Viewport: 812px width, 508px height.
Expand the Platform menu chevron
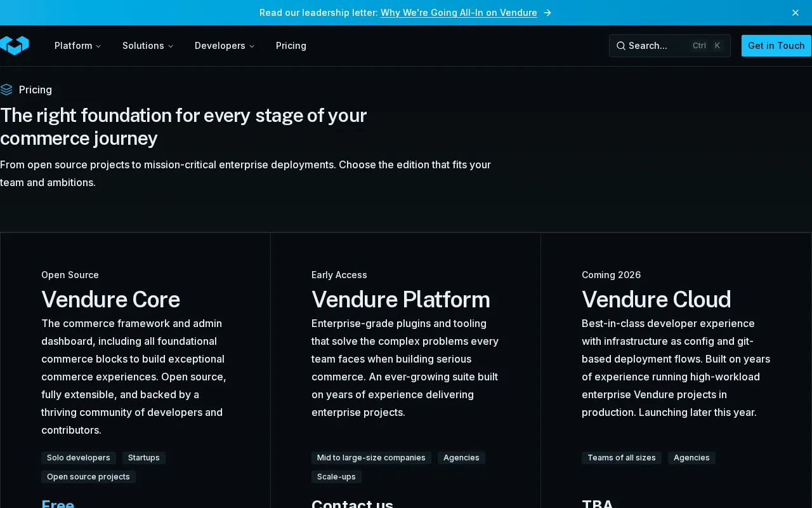click(x=98, y=46)
